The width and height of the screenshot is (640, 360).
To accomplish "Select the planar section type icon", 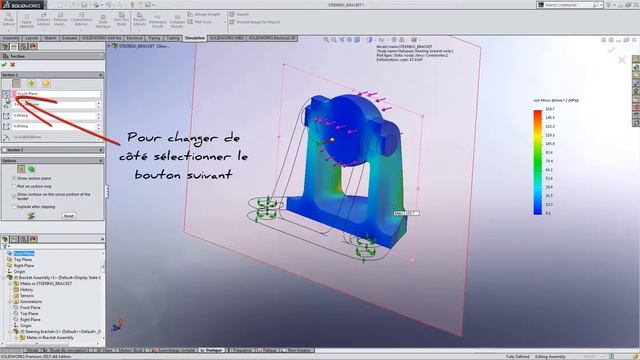I will click(x=16, y=84).
